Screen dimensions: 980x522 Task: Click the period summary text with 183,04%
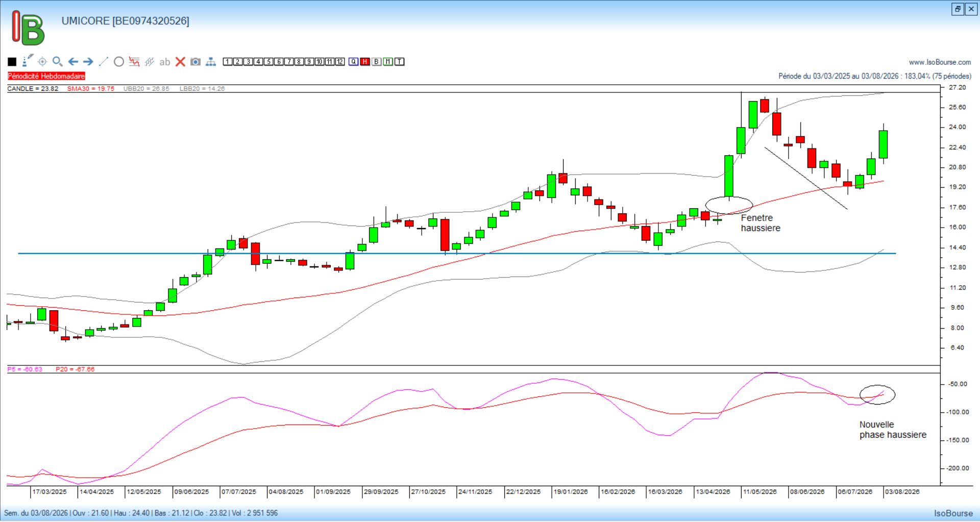[x=875, y=76]
